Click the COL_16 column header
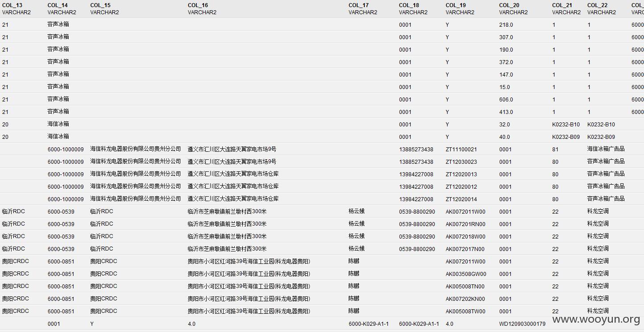 tap(198, 5)
